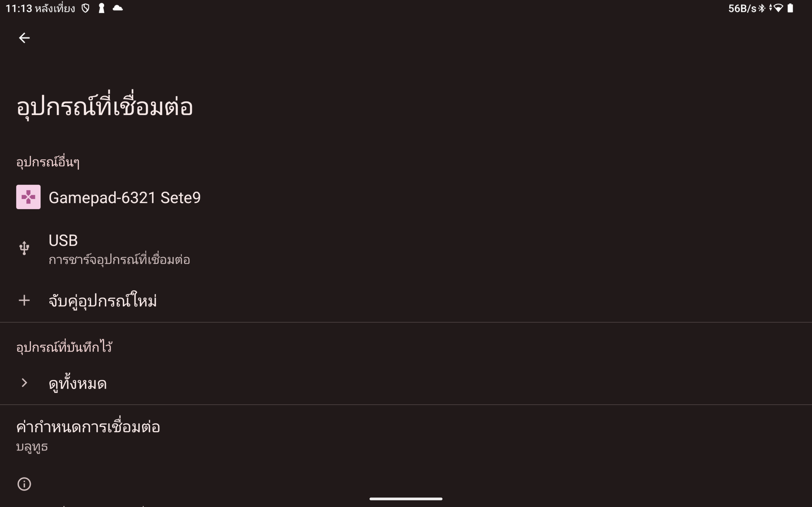Tap the pink gamepad device icon

click(29, 197)
